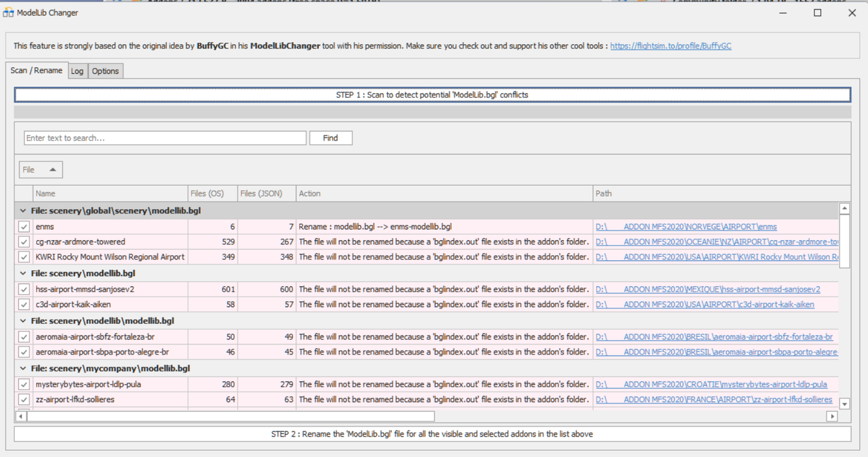Toggle aeromaia-airport-sbpa-porto-alegre-br checkbox
868x457 pixels.
coord(24,352)
